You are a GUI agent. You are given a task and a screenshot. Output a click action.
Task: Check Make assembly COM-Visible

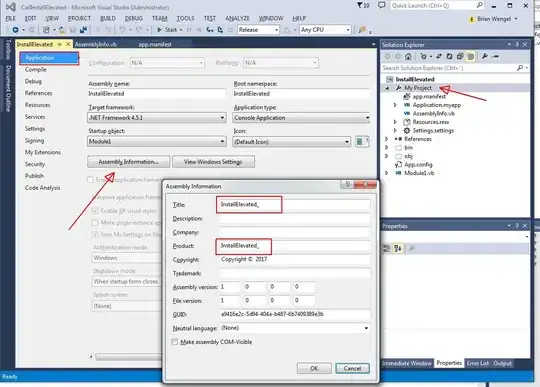(175, 342)
